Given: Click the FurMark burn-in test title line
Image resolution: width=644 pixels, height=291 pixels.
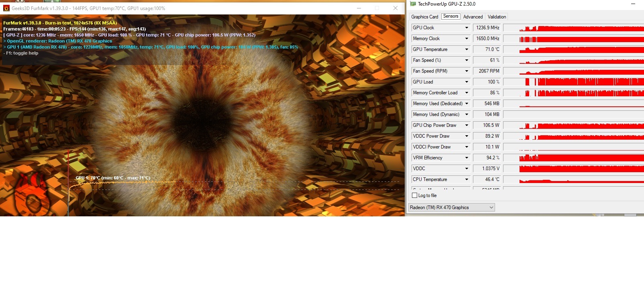Looking at the screenshot, I should [60, 23].
